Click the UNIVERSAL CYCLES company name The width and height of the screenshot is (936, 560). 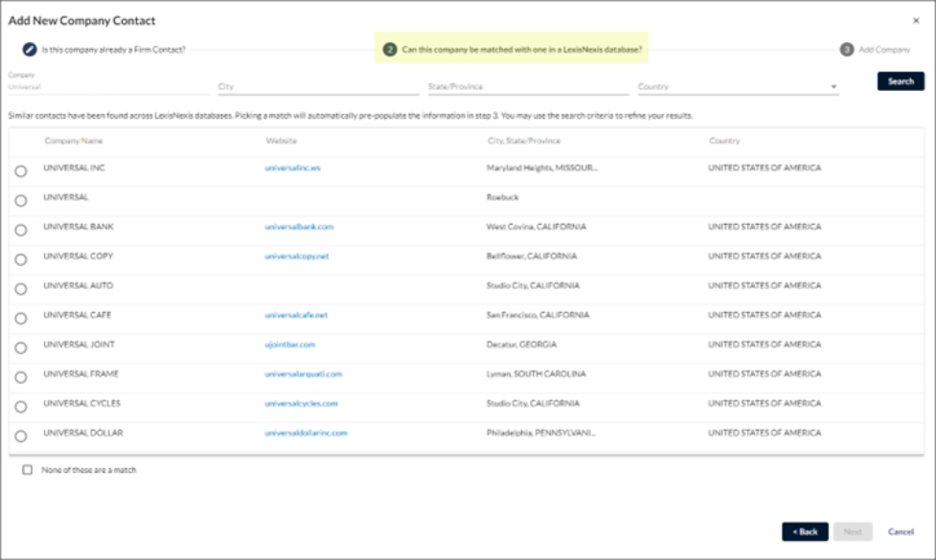[81, 404]
